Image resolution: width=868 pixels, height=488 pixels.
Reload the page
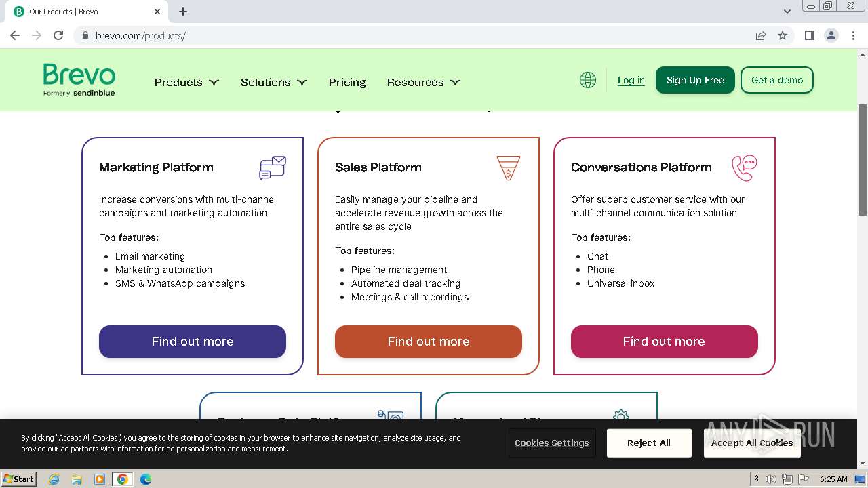coord(58,35)
